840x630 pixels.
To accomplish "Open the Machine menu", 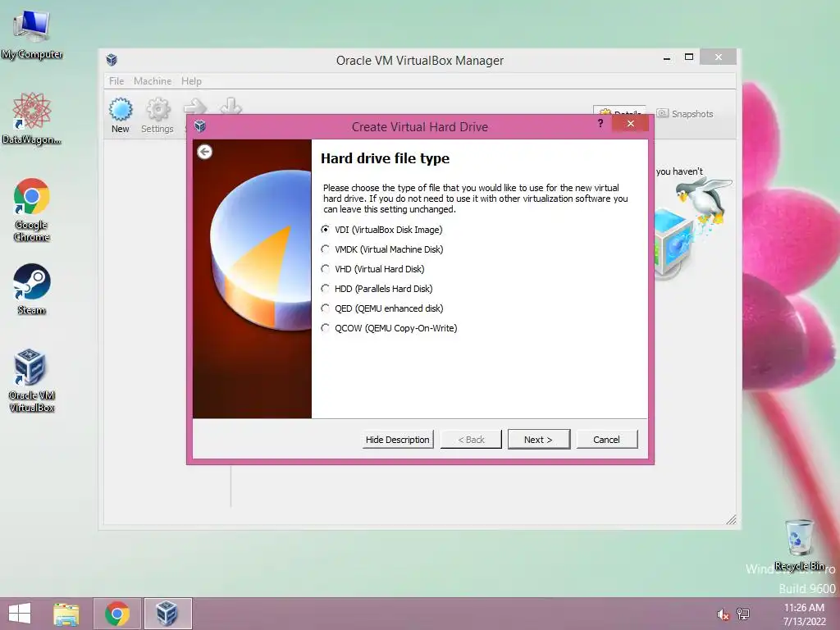I will coord(153,81).
